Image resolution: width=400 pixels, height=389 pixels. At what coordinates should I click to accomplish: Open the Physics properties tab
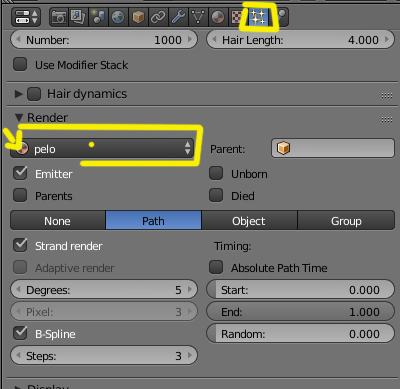click(281, 16)
